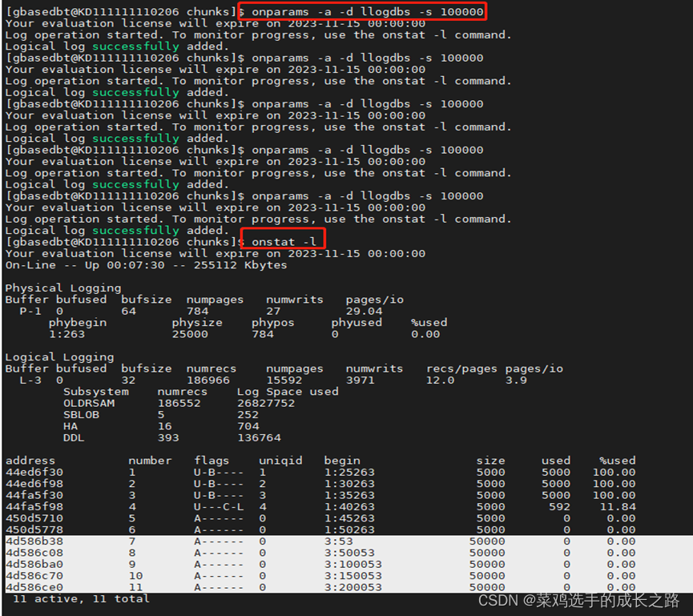Click physize value 25000
The height and width of the screenshot is (616, 693).
(190, 334)
